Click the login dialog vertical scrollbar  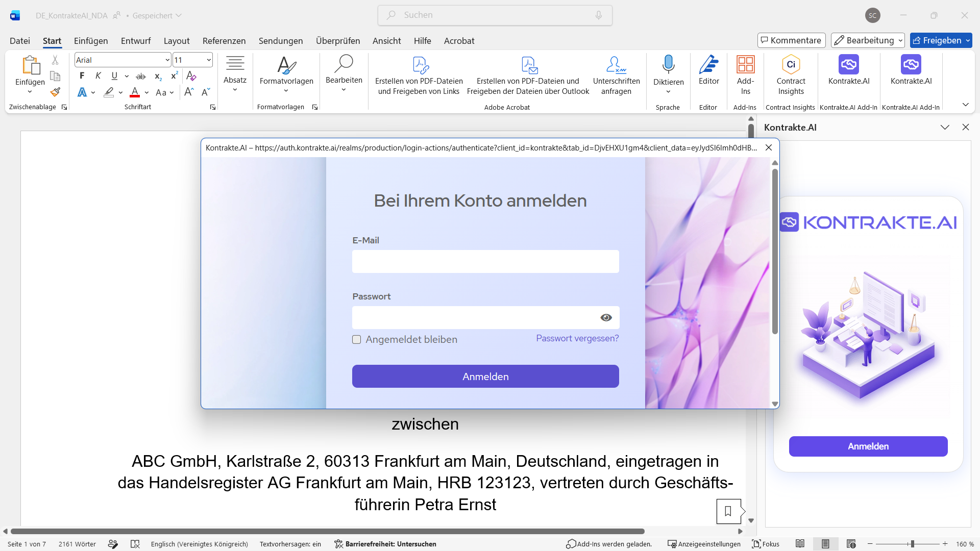(x=775, y=253)
